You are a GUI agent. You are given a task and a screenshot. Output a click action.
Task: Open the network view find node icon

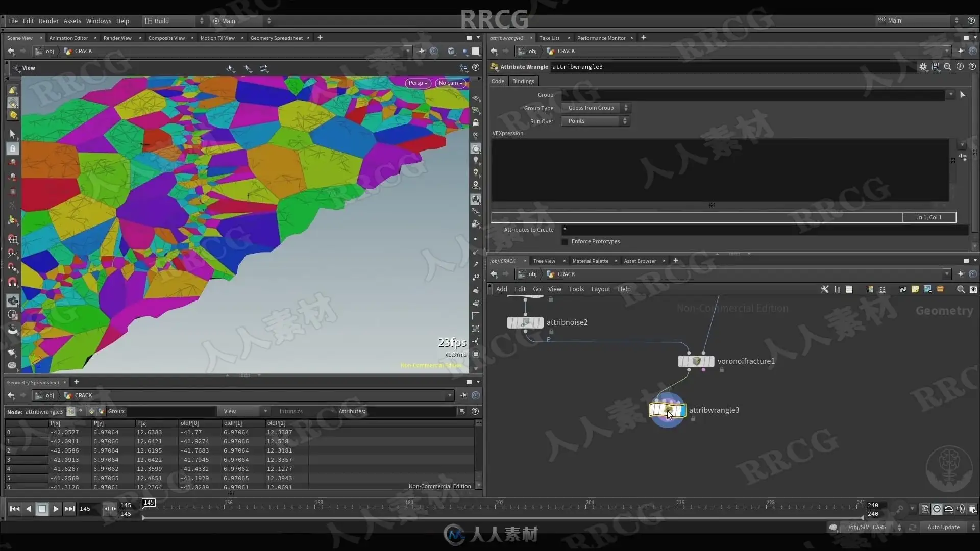pyautogui.click(x=961, y=289)
